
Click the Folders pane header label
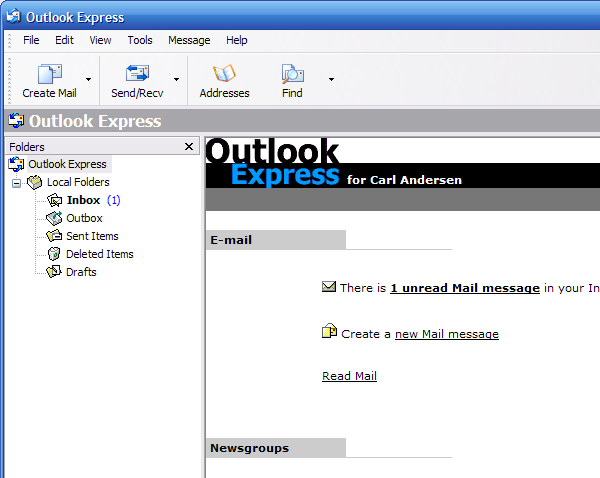[27, 147]
